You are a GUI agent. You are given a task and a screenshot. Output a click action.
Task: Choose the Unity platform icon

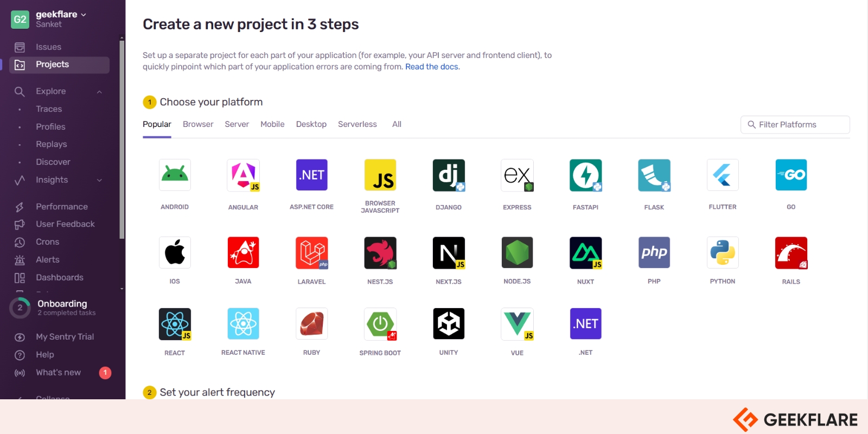click(x=449, y=324)
